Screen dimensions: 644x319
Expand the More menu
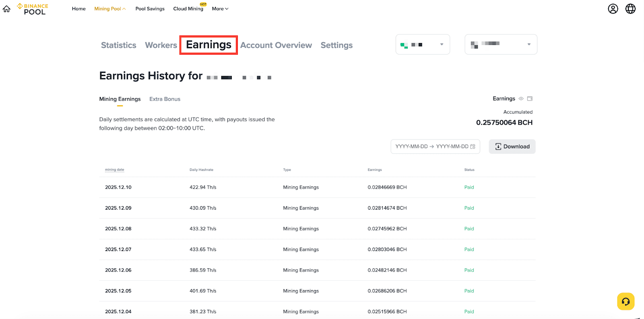(x=220, y=9)
